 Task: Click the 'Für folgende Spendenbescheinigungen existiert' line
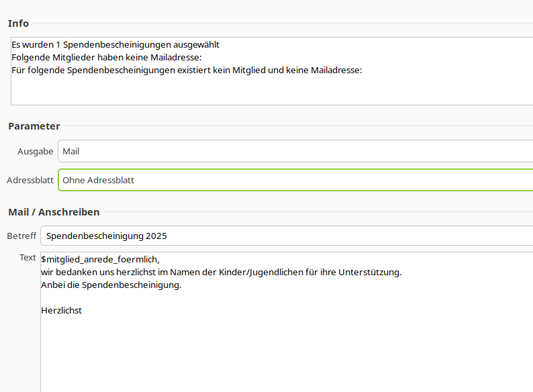tap(187, 70)
